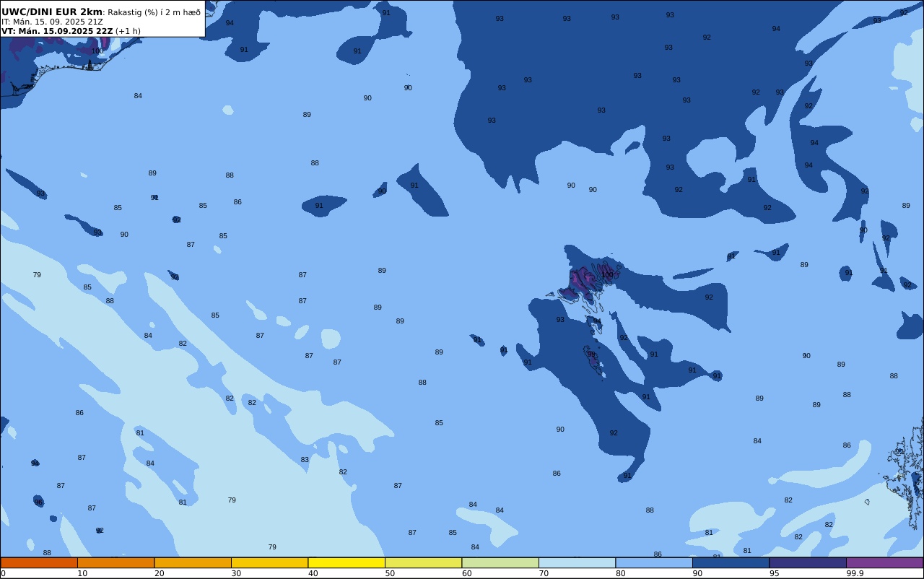Click the 'VT: Mán. 15.09.2025 22Z' valid time
924x579 pixels.
tap(57, 31)
